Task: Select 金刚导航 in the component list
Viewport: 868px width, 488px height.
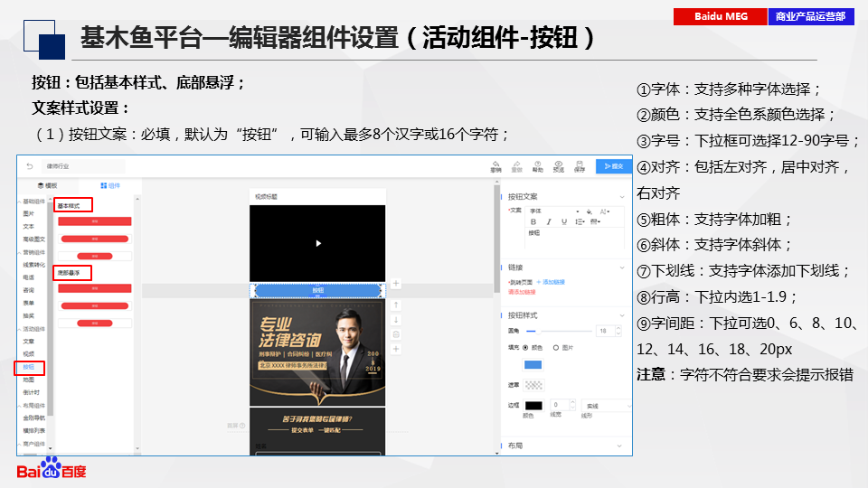Action: pos(33,418)
